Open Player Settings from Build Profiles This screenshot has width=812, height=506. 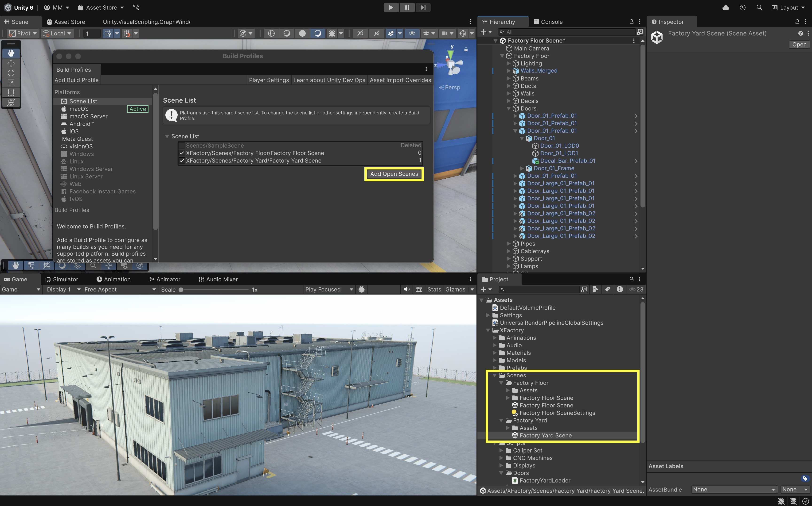(269, 80)
